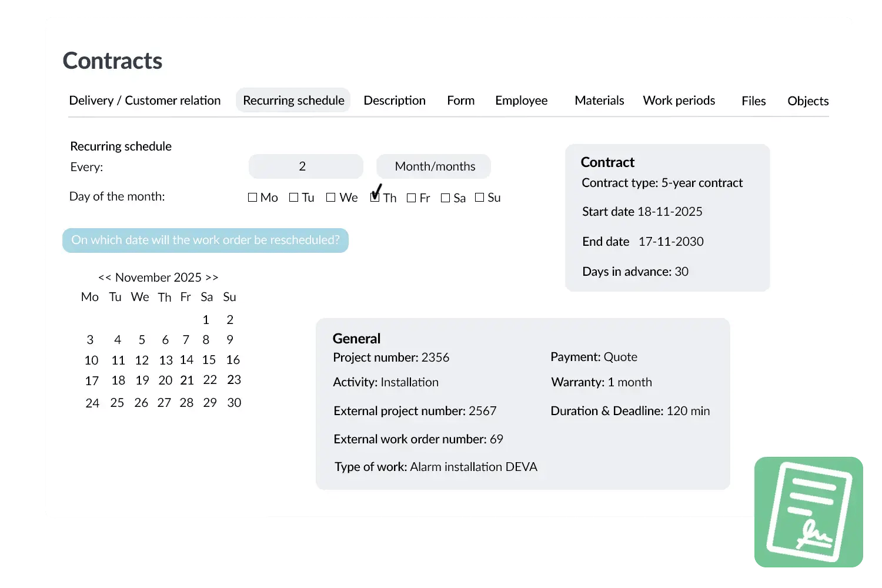The height and width of the screenshot is (588, 882).
Task: Open the Description tab
Action: pyautogui.click(x=395, y=101)
